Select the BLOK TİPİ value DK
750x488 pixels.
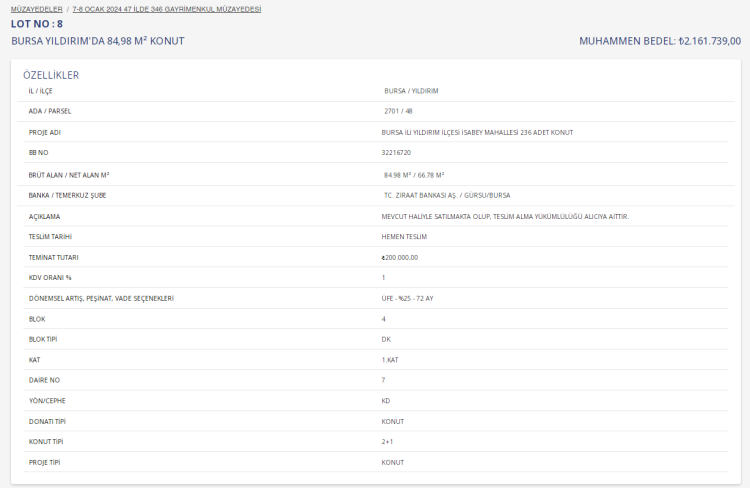click(x=386, y=339)
